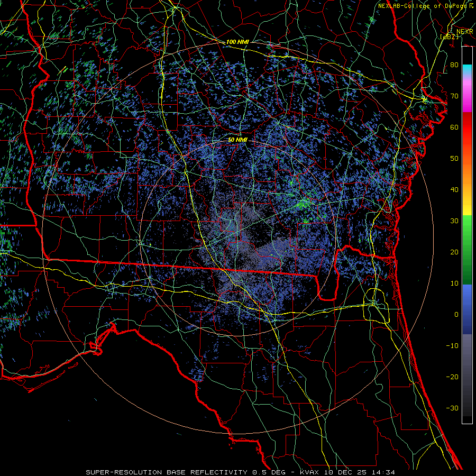Screen dimensions: 476x476
Task: Click the "NEXR" label above color scale
Action: point(464,32)
